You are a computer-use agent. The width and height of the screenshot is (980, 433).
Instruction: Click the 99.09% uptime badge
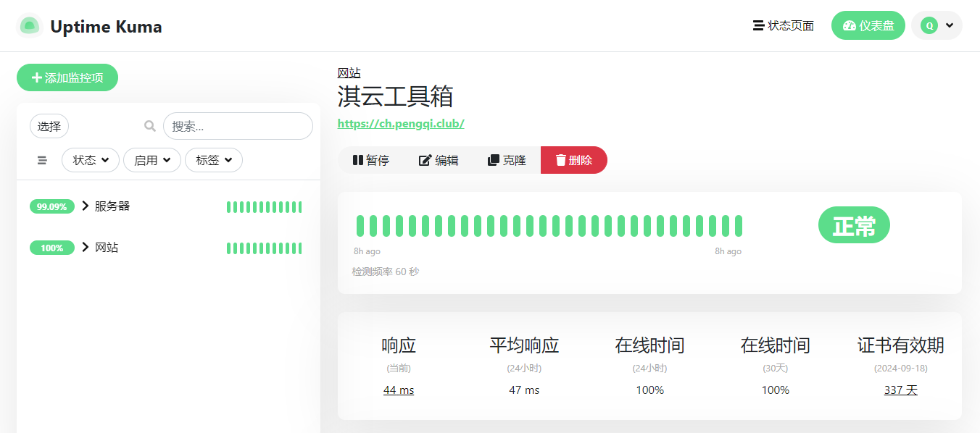click(52, 206)
